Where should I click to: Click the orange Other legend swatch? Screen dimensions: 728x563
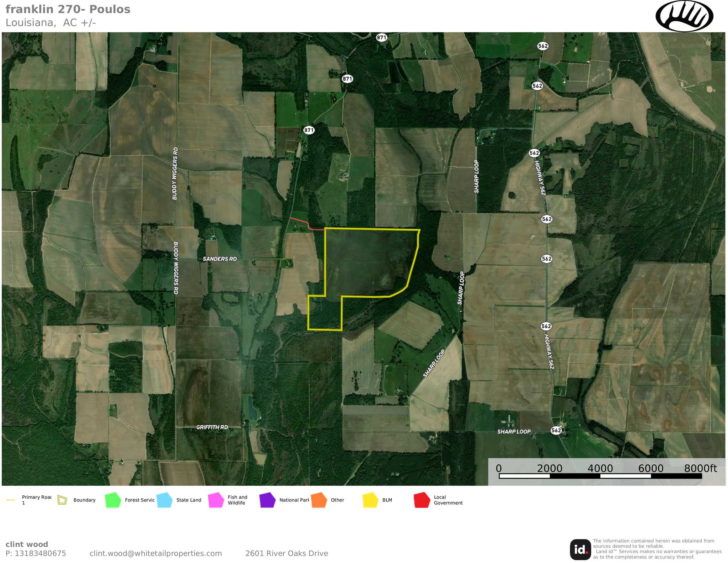(319, 500)
